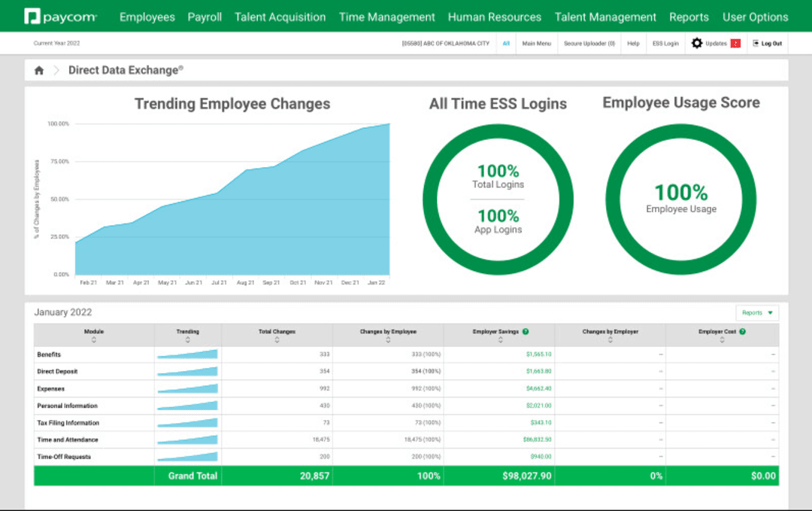Toggle sorting on the Total Changes column
The image size is (812, 511).
[x=277, y=339]
